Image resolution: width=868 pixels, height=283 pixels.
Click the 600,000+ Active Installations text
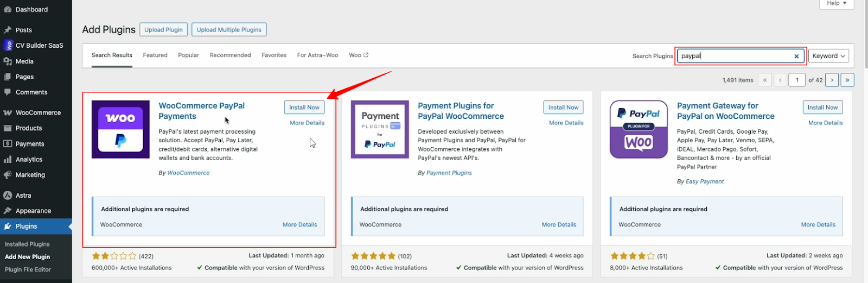(x=132, y=268)
